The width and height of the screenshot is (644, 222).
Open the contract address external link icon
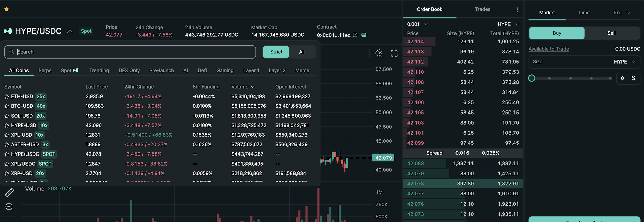click(355, 35)
